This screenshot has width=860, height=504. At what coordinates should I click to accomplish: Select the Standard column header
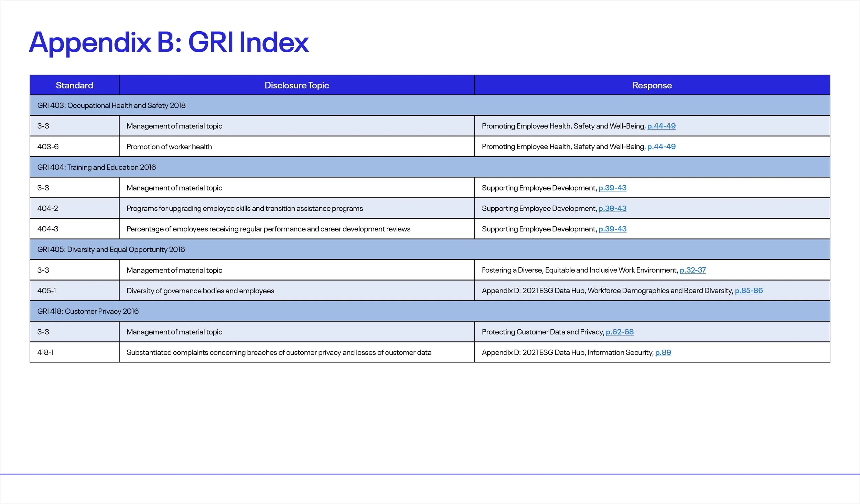[x=74, y=85]
